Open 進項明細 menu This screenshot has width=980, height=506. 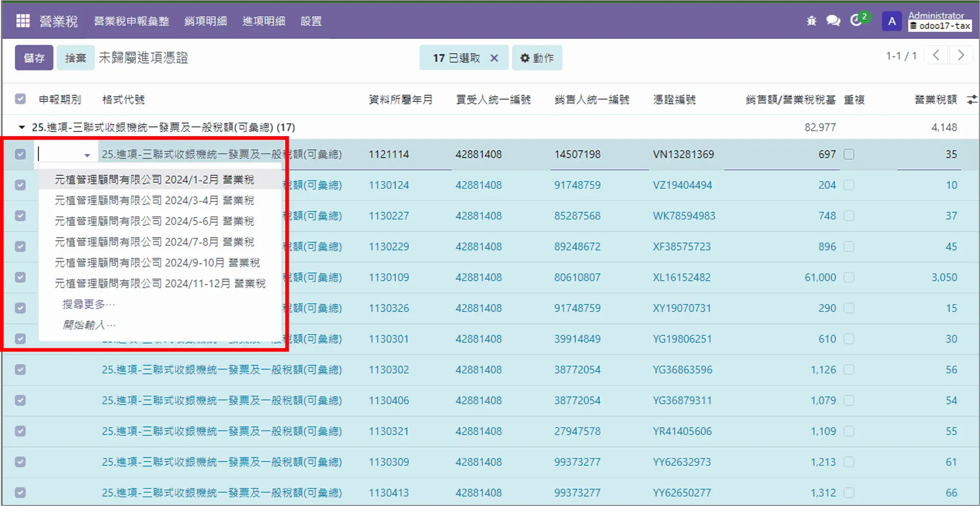[264, 21]
